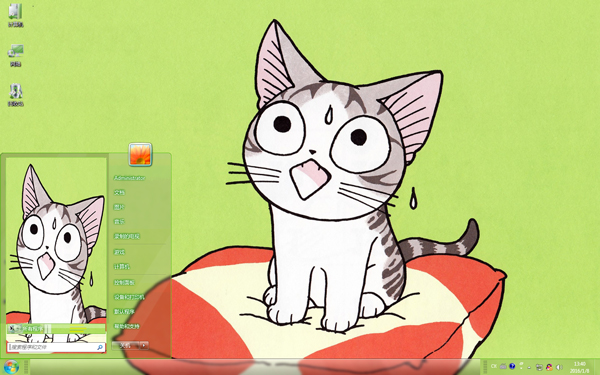This screenshot has width=600, height=375.
Task: Open the volume speaker tray icon
Action: 559,367
